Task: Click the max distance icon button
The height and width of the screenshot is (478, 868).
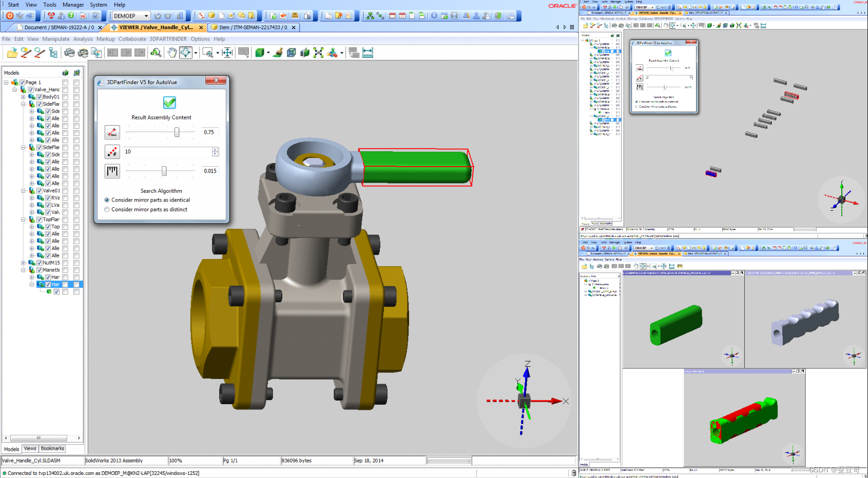Action: pos(112,132)
